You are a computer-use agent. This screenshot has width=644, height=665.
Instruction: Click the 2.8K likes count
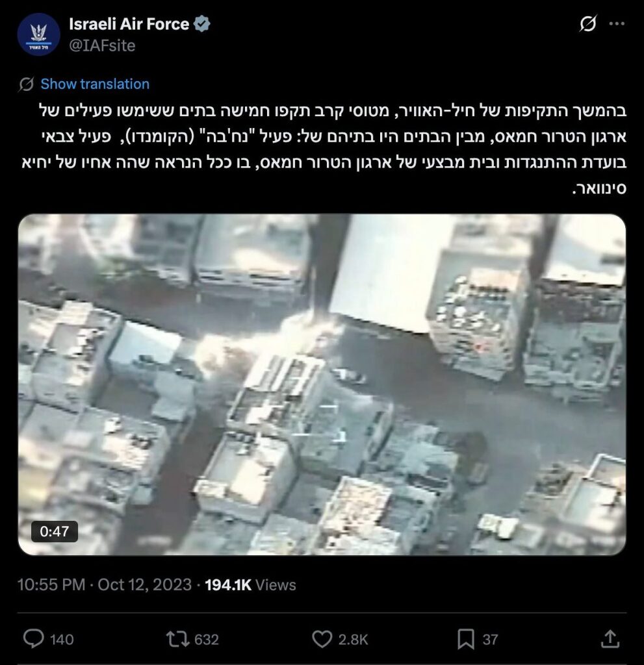(354, 640)
